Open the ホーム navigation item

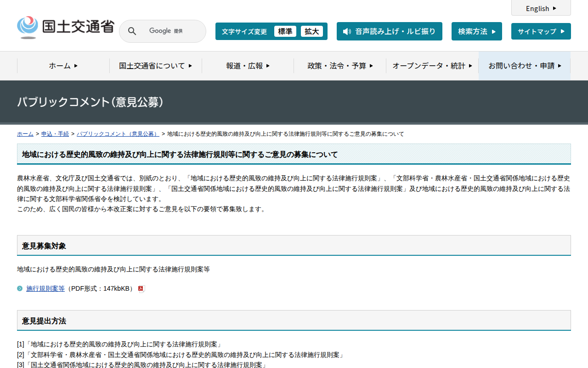coord(63,66)
